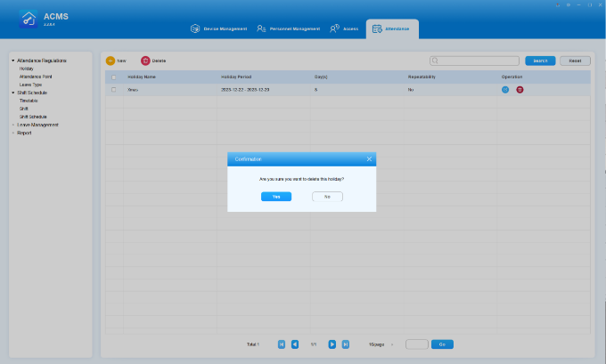Open the Personnel Management tab
This screenshot has width=606, height=364.
pos(288,28)
